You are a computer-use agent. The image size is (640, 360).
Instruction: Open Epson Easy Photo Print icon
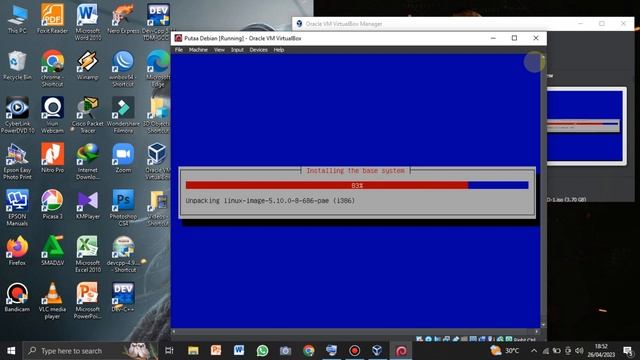click(x=17, y=162)
